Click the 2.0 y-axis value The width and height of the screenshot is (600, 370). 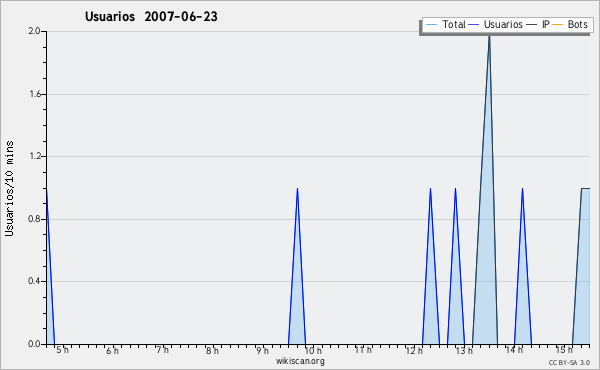point(34,31)
